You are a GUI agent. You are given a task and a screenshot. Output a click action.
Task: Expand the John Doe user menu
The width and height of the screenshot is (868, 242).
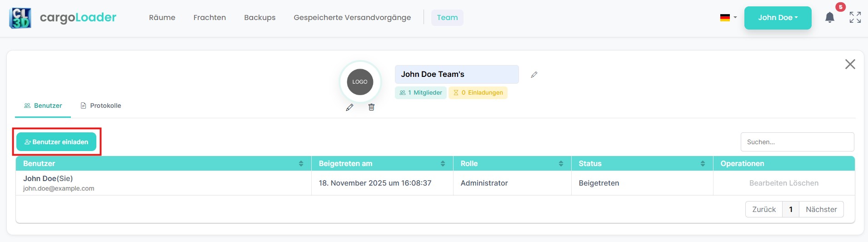[x=778, y=18]
